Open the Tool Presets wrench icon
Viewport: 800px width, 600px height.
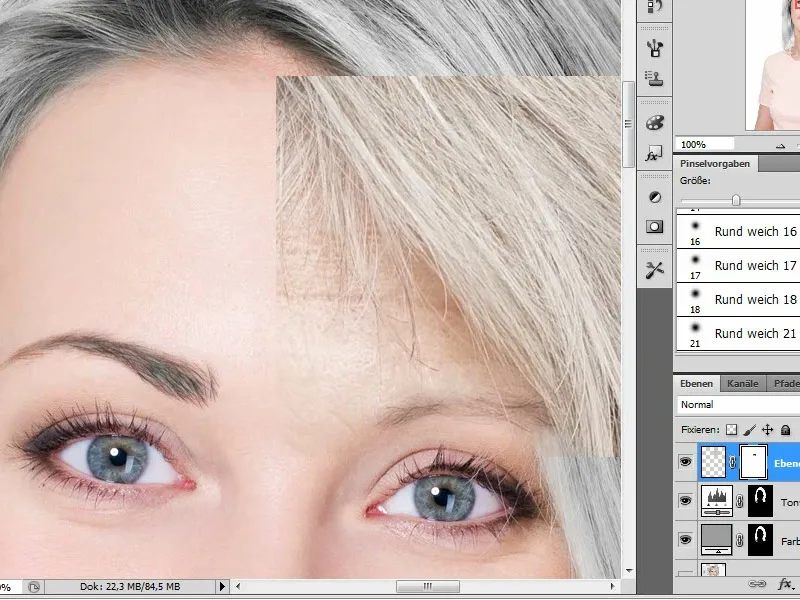click(655, 270)
